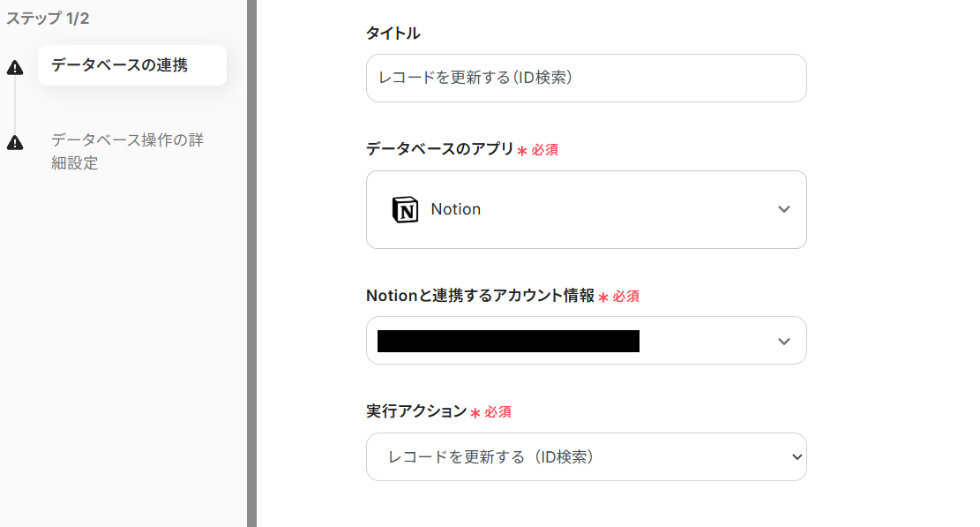Expand the account information dropdown chevron

pyautogui.click(x=783, y=341)
